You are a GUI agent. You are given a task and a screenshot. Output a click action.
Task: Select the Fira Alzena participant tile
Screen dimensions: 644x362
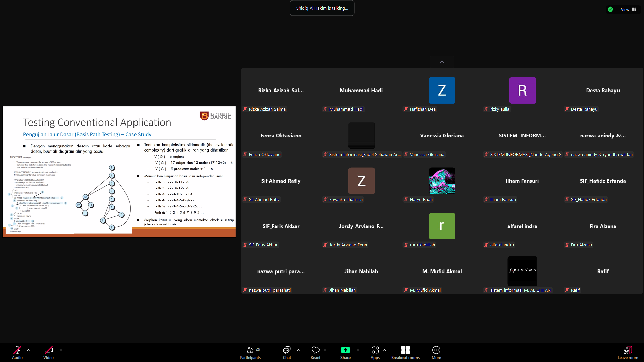pyautogui.click(x=603, y=226)
